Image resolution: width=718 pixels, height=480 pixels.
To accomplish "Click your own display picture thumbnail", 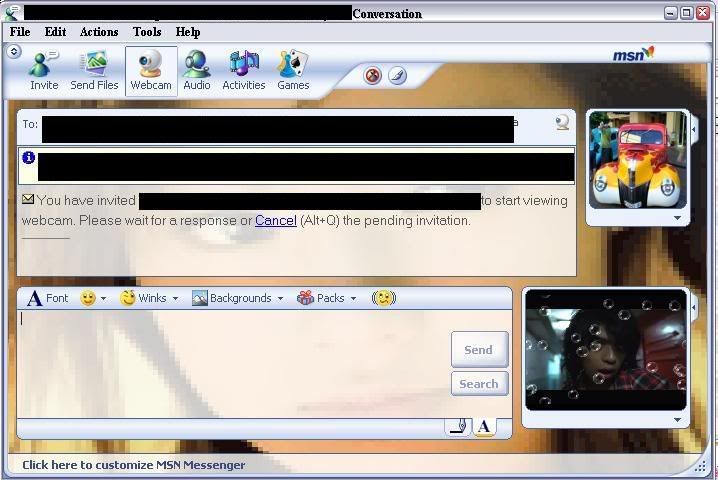I will pos(606,349).
